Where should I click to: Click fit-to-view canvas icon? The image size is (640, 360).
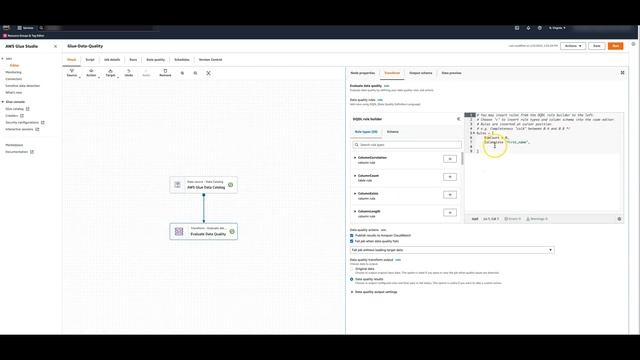click(208, 73)
